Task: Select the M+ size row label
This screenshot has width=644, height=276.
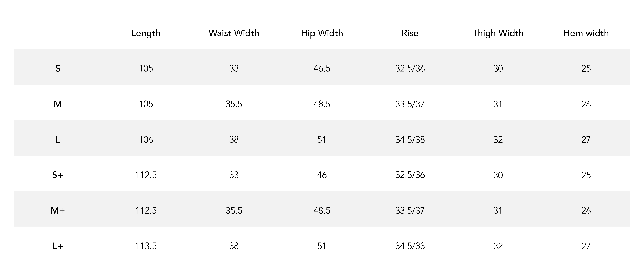Action: tap(58, 210)
